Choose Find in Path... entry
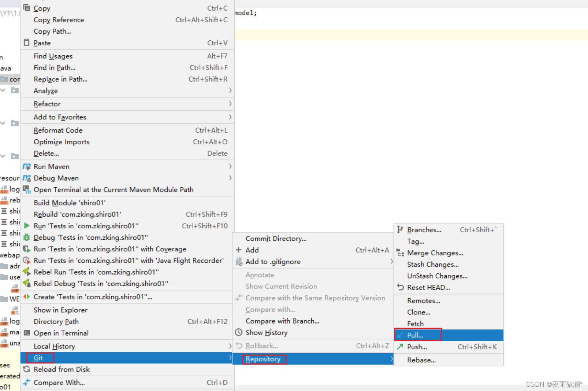The width and height of the screenshot is (588, 391). (x=127, y=68)
